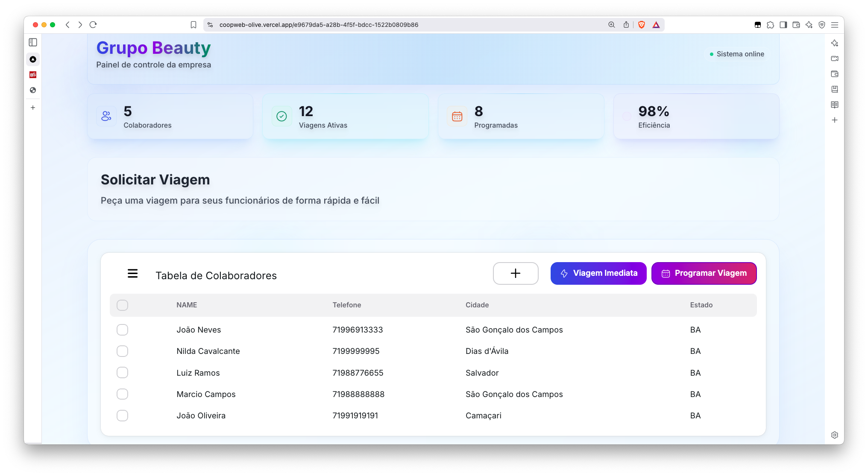Toggle the browser sidebar panel icon
This screenshot has height=476, width=868.
click(x=783, y=25)
